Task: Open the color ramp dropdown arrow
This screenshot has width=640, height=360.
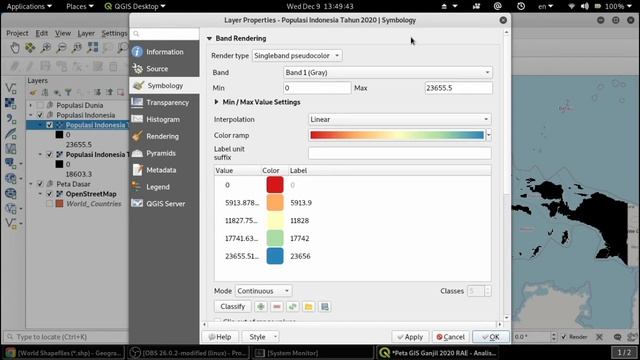Action: (489, 135)
